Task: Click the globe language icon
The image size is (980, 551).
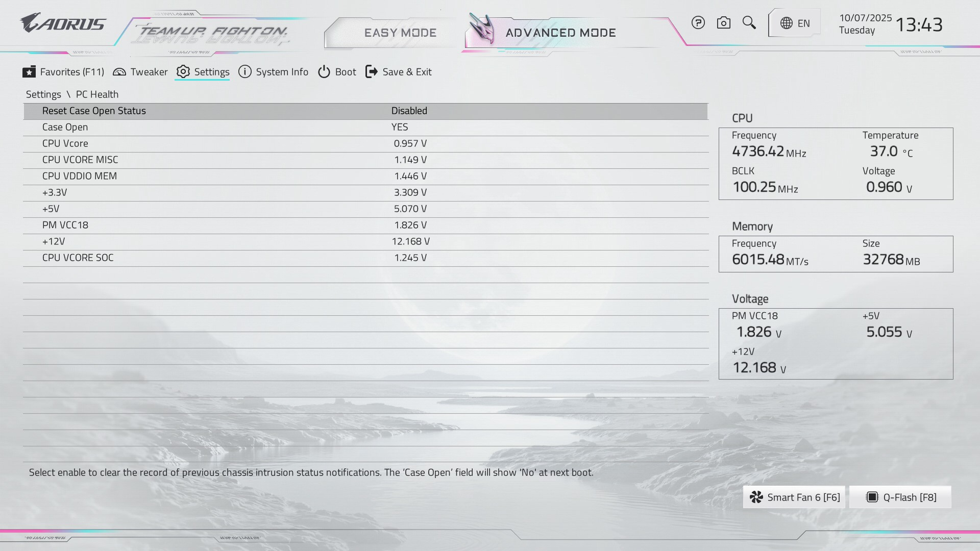Action: point(786,23)
